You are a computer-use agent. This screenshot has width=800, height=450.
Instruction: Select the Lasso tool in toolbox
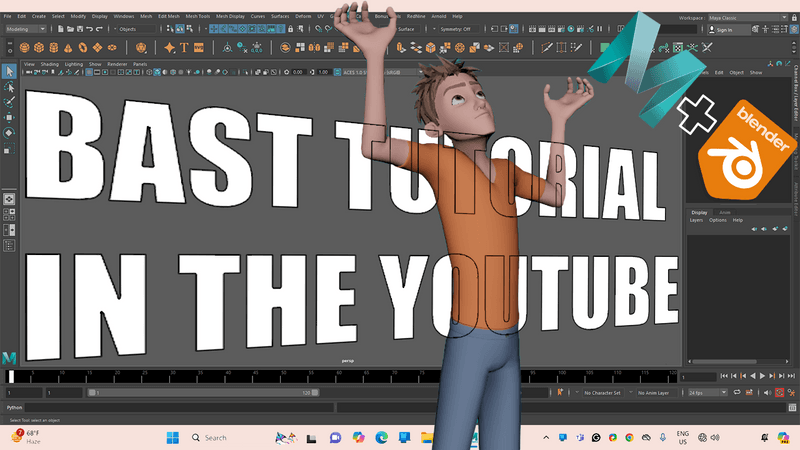[9, 87]
